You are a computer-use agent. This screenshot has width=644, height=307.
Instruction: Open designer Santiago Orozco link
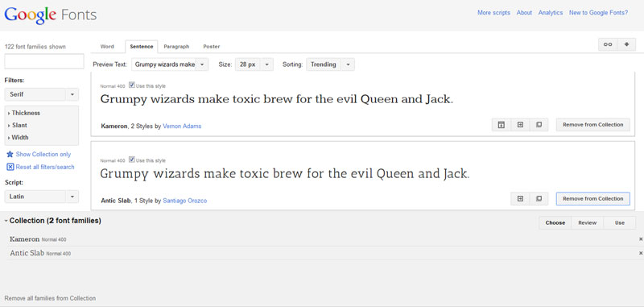(x=185, y=201)
